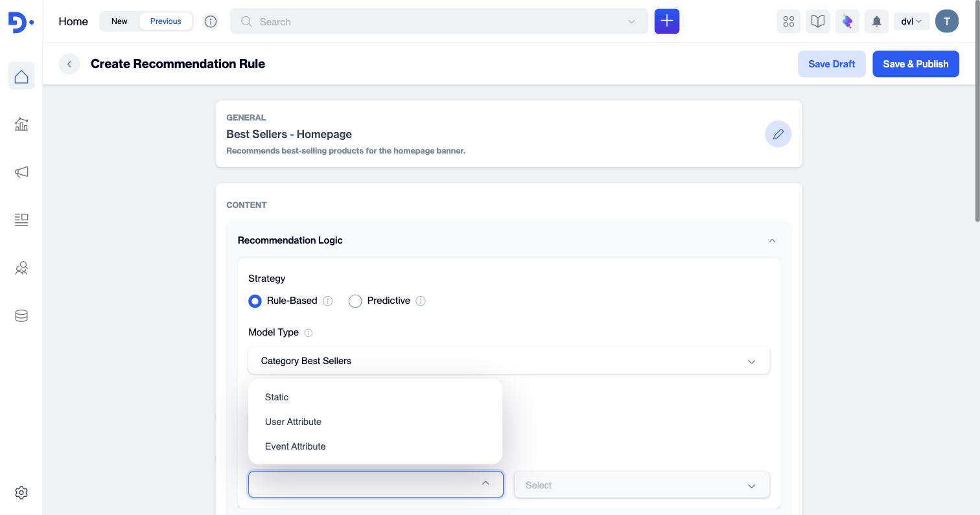Open the database sidebar icon
Viewport: 980px width, 515px height.
[x=21, y=315]
